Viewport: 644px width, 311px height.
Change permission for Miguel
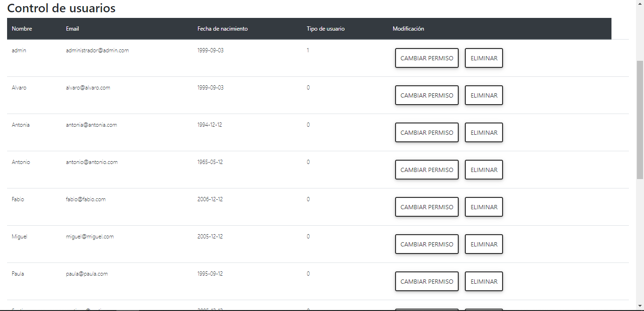pyautogui.click(x=427, y=244)
